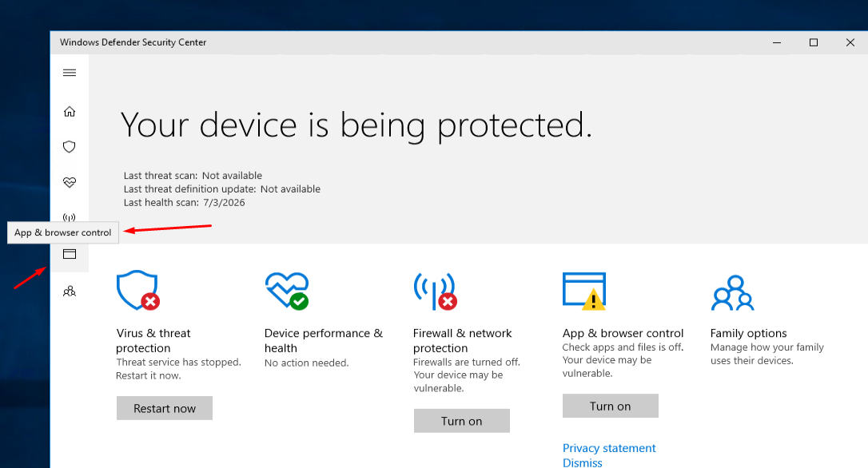Open the Firewall antenna sidebar icon
Viewport: 868px width, 468px height.
click(x=70, y=217)
